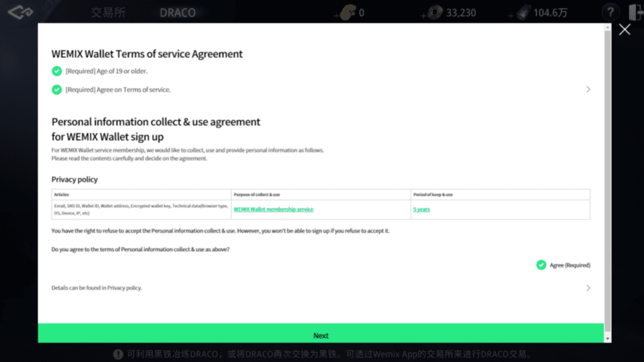Click the info exclamation icon at bottom

coord(116,354)
